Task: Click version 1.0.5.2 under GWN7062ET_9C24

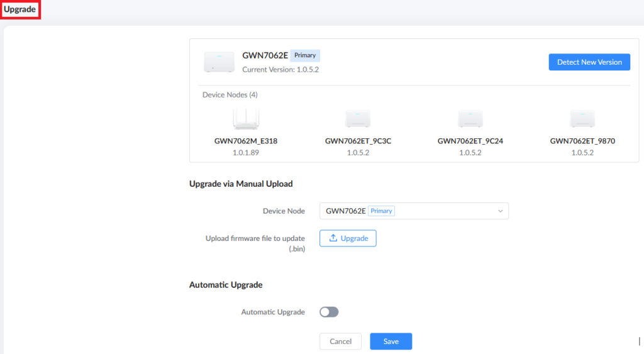Action: [x=470, y=152]
